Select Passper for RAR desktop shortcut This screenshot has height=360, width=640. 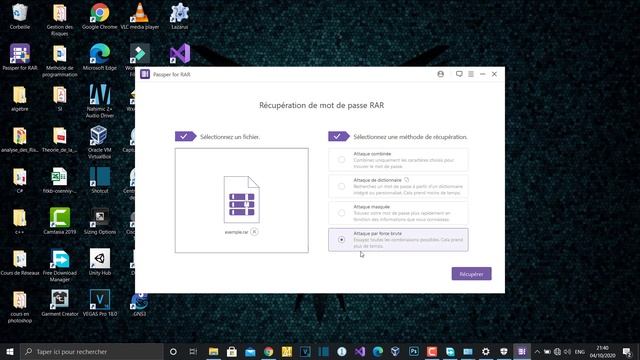(20, 57)
